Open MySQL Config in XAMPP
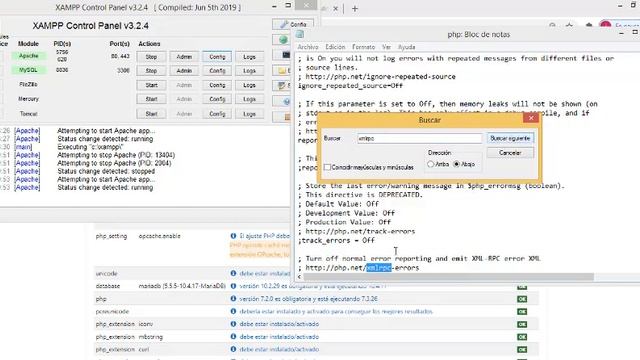 click(x=217, y=71)
